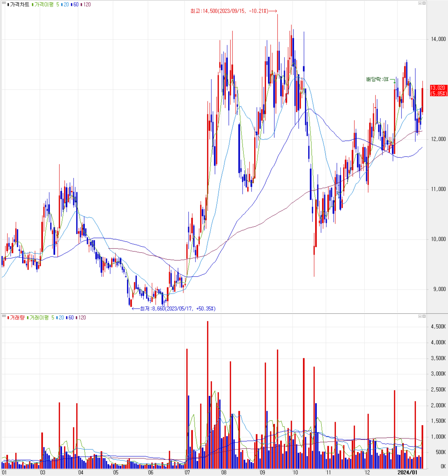Screen dimensions: 448x476
Task: Select the volume 60-day average label
Action: click(71, 317)
